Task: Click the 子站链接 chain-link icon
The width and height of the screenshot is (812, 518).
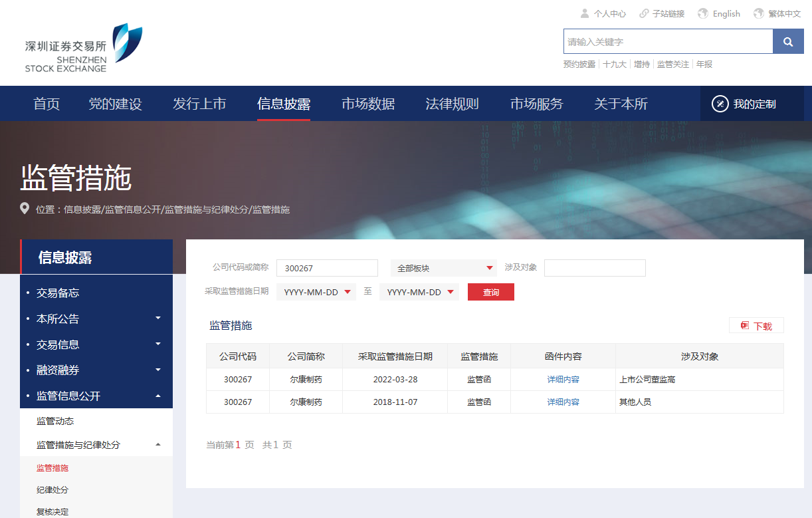Action: tap(643, 13)
